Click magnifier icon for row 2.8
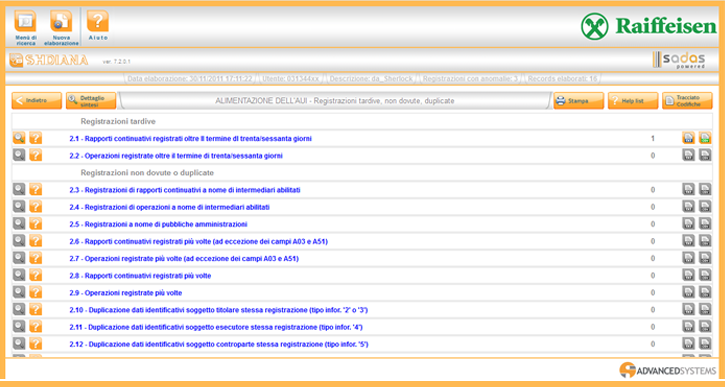725x387 pixels. point(18,275)
